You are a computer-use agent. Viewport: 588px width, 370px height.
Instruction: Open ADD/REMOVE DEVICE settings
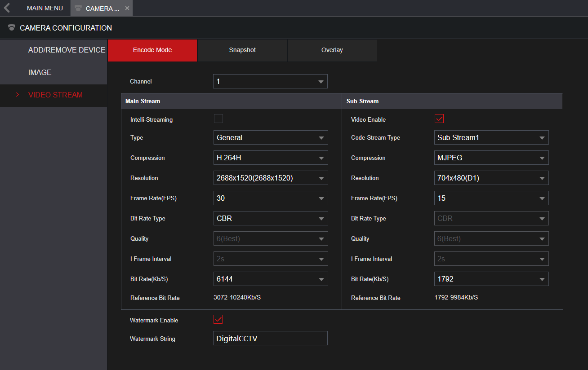click(67, 50)
